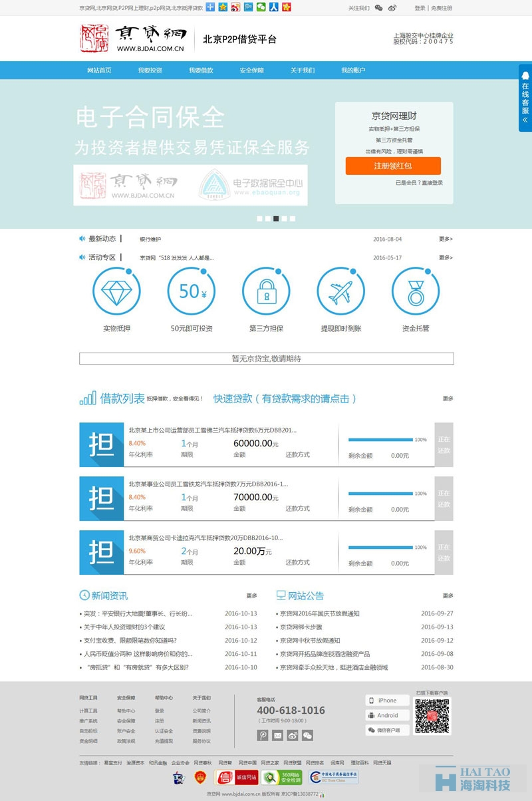Show 更多 in the 网站公告 section
Screen dimensions: 532x801
[x=448, y=595]
